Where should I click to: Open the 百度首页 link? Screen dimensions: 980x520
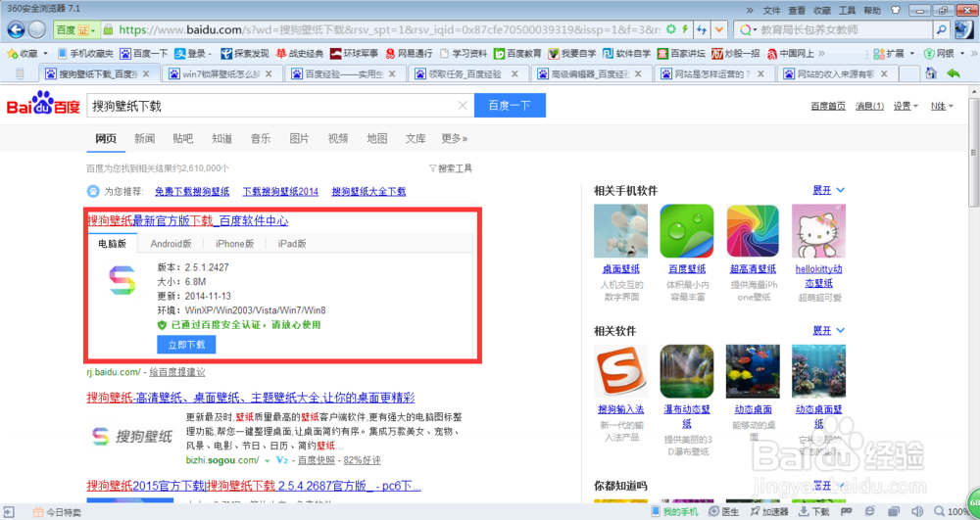(828, 106)
